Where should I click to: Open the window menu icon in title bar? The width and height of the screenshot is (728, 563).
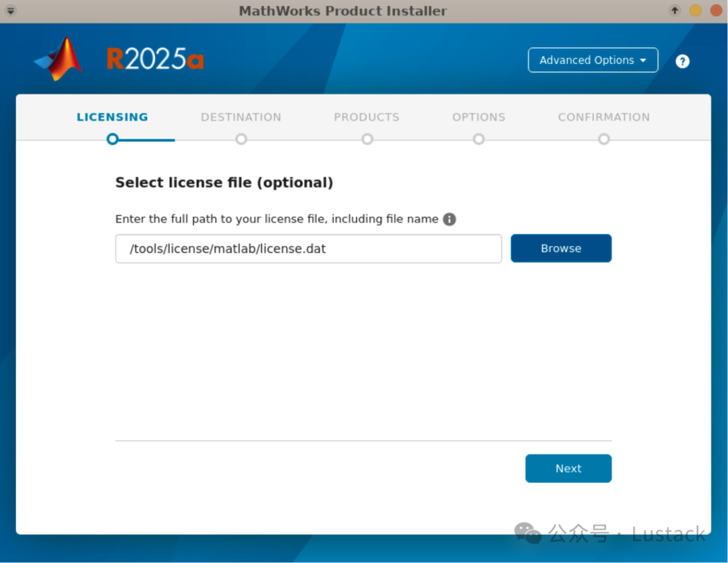point(10,10)
